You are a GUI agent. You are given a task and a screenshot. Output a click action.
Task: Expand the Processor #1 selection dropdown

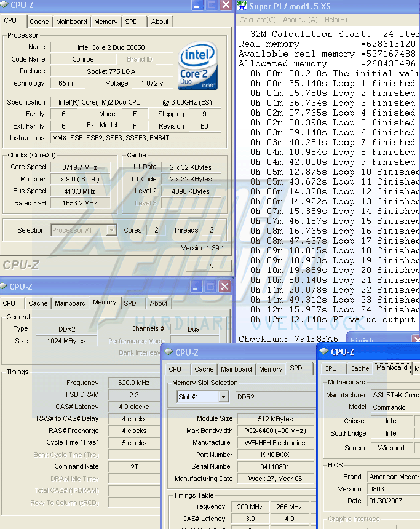(111, 230)
